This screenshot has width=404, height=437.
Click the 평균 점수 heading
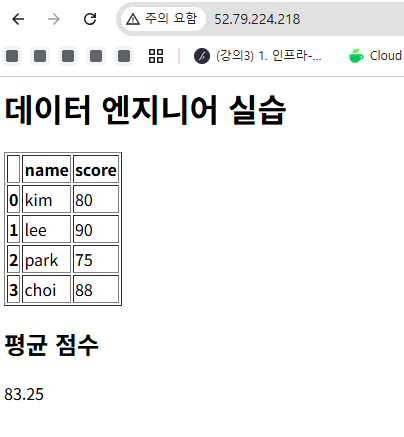[51, 345]
